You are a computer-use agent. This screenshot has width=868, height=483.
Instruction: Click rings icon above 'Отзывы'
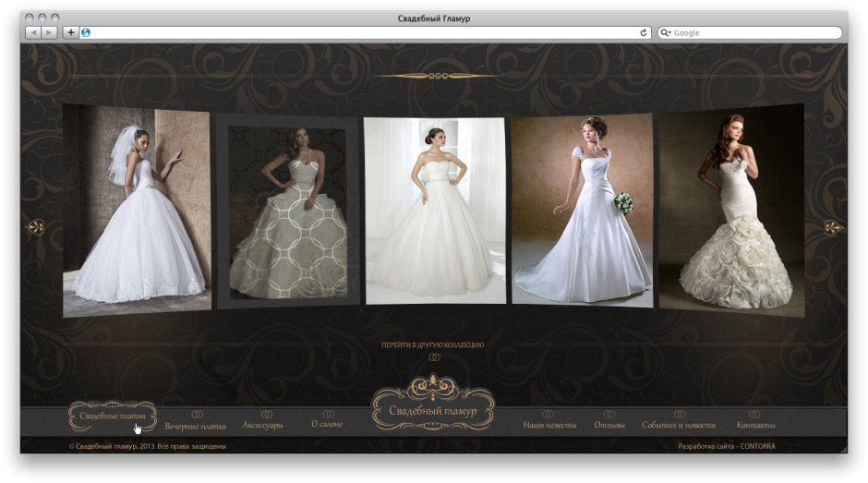[609, 415]
